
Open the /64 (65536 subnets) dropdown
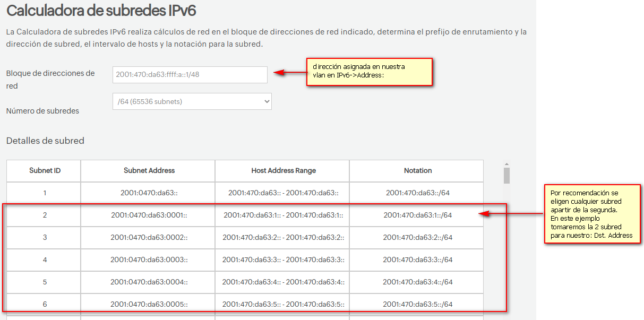click(192, 101)
